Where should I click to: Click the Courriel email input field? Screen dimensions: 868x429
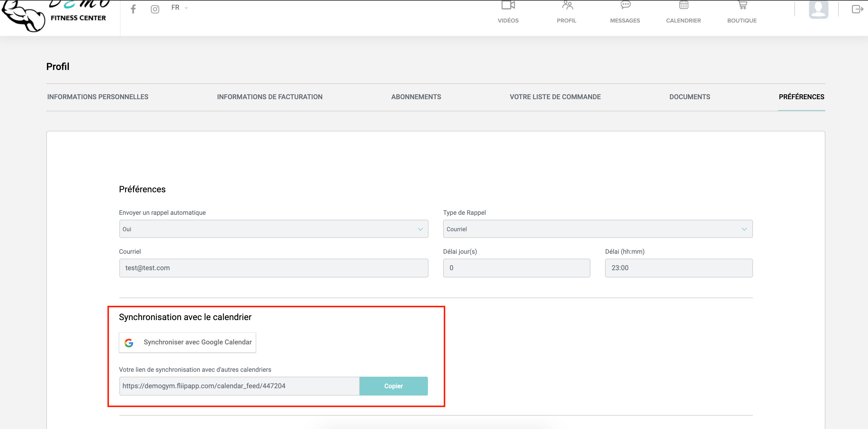(273, 268)
